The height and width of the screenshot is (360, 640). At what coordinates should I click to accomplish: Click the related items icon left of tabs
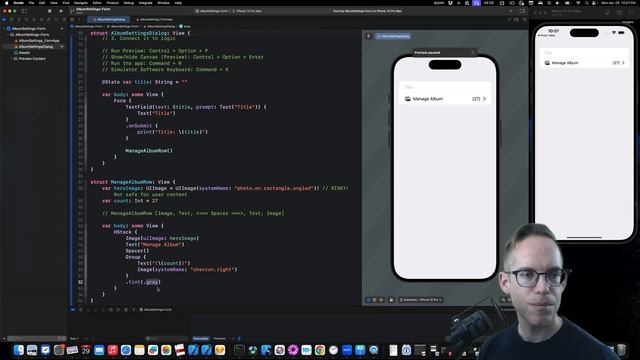click(72, 19)
